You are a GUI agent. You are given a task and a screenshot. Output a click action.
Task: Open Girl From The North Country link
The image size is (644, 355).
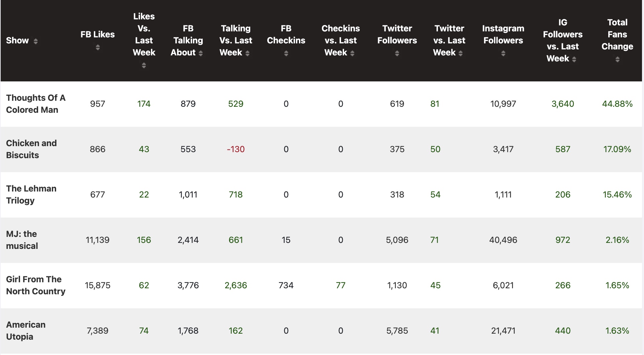pos(36,285)
